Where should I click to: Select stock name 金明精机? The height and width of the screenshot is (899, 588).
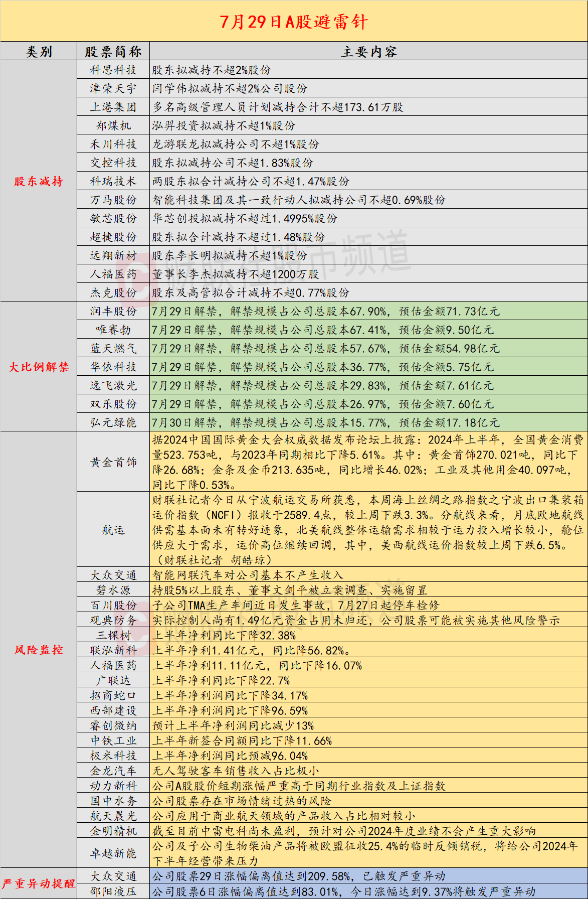click(x=113, y=831)
